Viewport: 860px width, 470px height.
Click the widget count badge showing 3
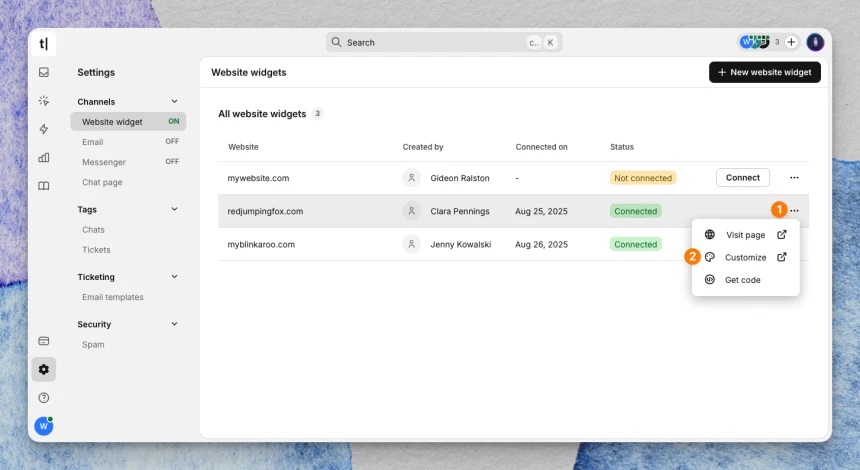point(317,114)
